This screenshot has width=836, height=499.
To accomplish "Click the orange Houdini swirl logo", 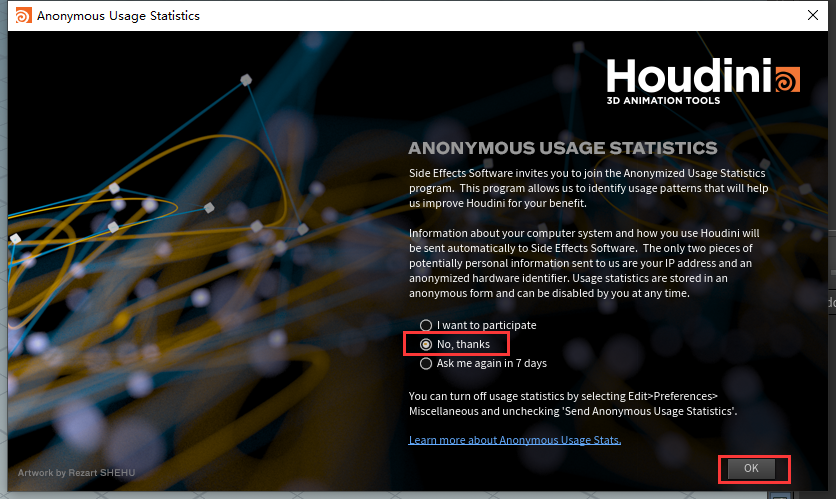I will pos(787,79).
